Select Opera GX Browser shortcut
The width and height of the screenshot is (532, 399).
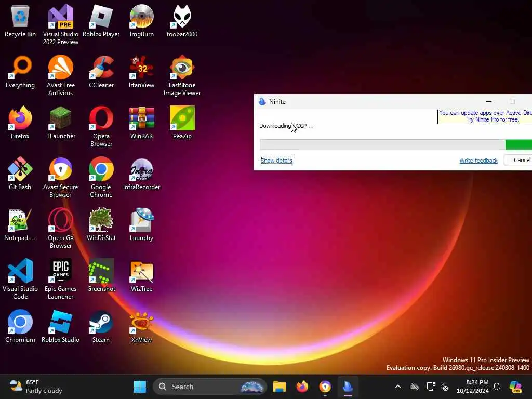[60, 228]
